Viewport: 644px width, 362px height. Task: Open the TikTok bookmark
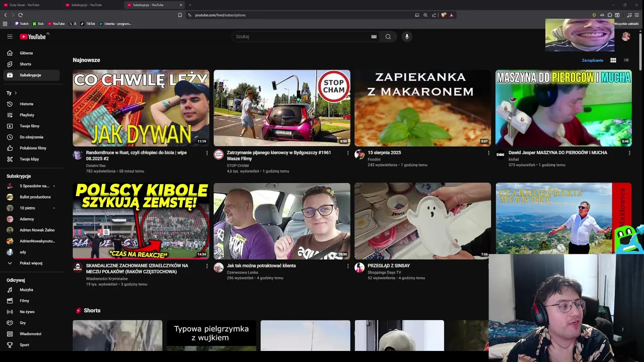(88, 24)
